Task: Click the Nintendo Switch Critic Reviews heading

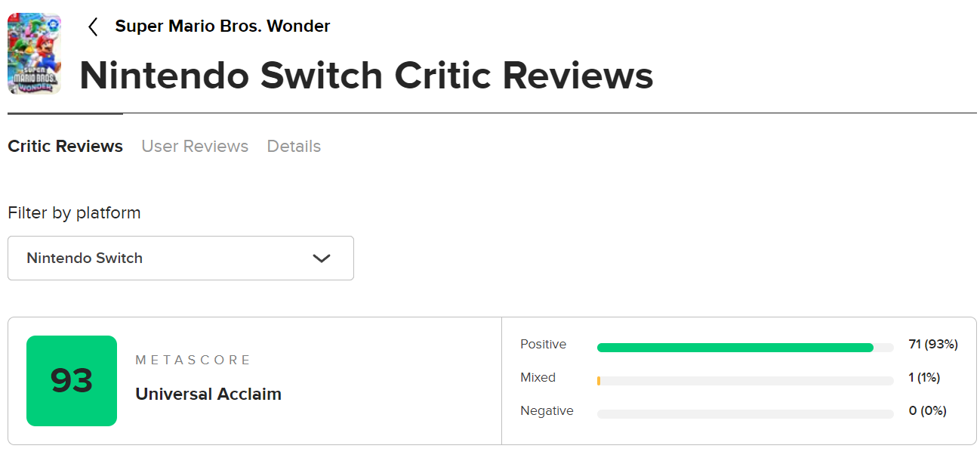Action: [x=366, y=76]
